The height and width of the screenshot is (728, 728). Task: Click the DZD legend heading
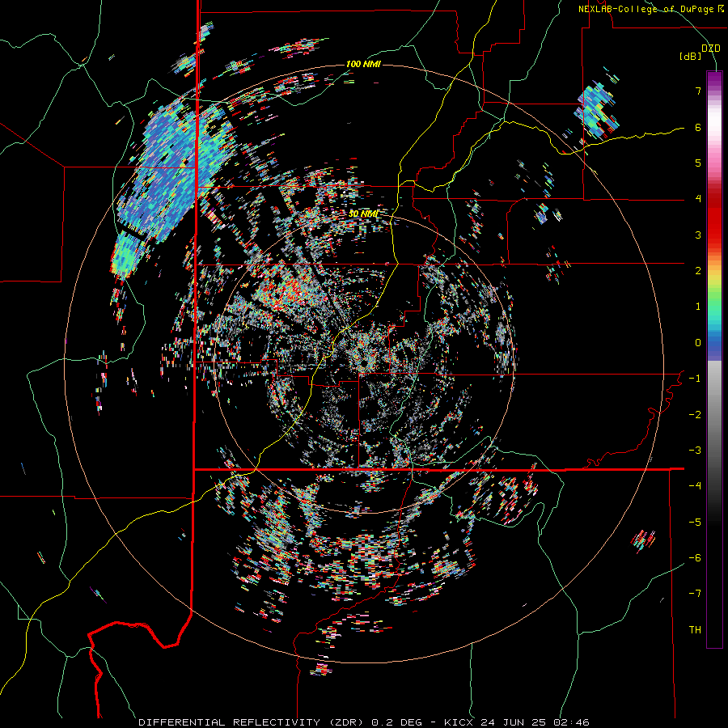(x=711, y=48)
